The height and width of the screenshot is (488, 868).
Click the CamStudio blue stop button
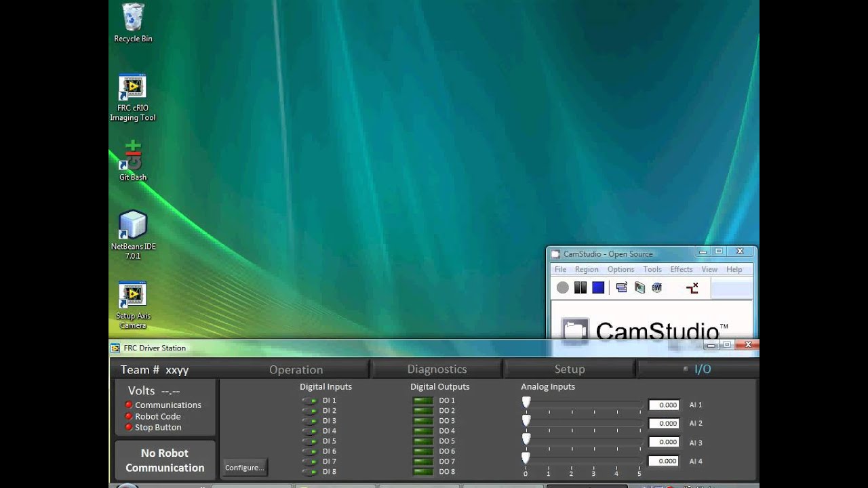(x=598, y=288)
